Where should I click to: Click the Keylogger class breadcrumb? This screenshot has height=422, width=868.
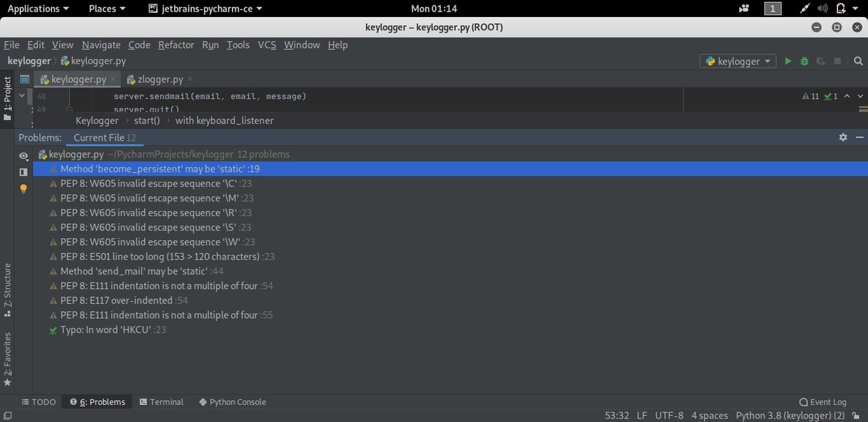pos(97,120)
